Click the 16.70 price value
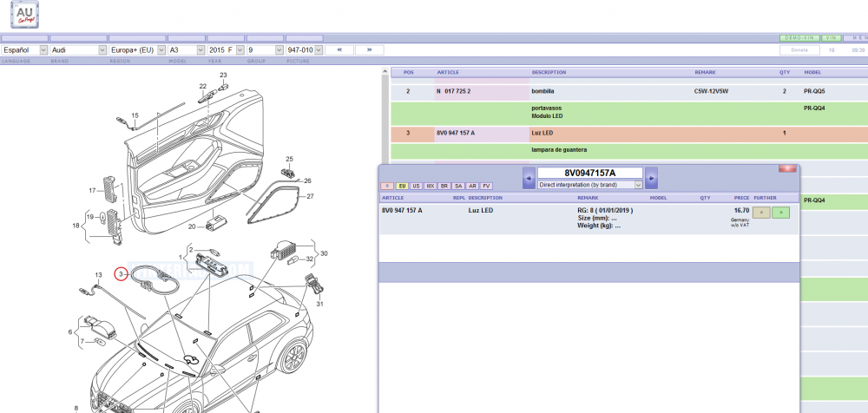The width and height of the screenshot is (868, 413). (741, 210)
